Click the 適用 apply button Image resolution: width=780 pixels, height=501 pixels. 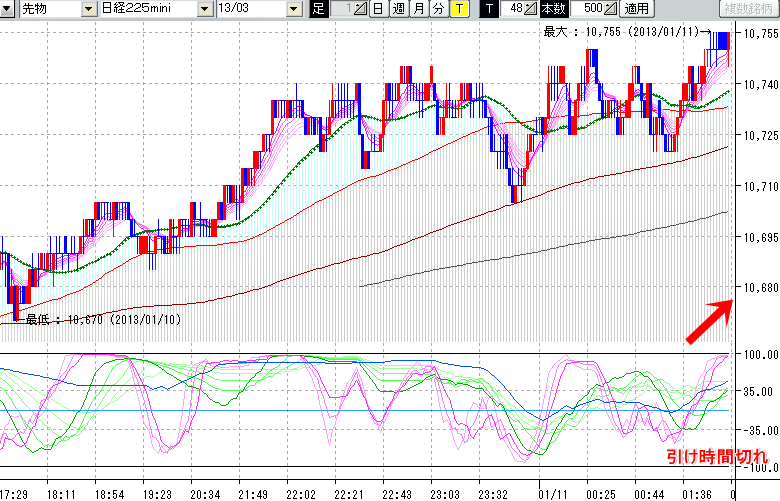(637, 9)
